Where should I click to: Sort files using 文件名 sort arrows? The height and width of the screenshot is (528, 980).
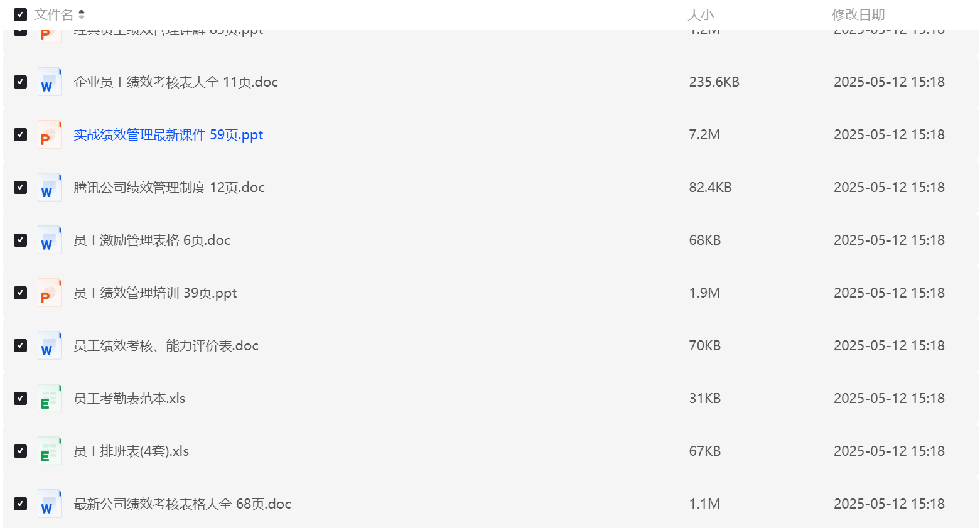tap(82, 14)
